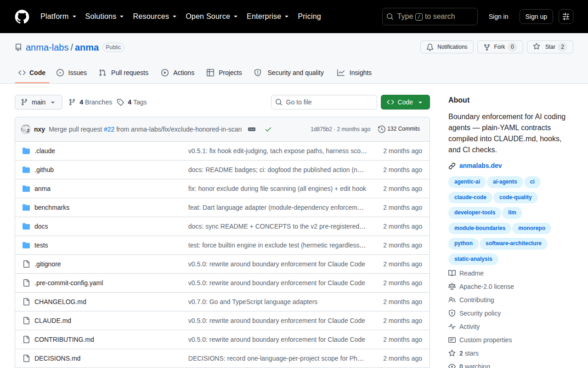Open the anmalabs.dev website link

481,166
